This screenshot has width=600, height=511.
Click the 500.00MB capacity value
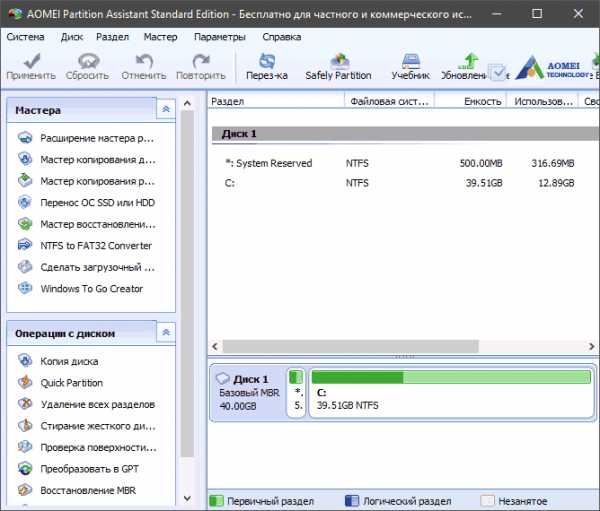481,163
